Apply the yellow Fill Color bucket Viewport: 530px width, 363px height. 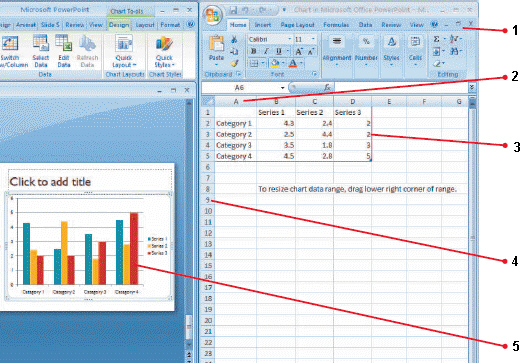click(x=275, y=63)
